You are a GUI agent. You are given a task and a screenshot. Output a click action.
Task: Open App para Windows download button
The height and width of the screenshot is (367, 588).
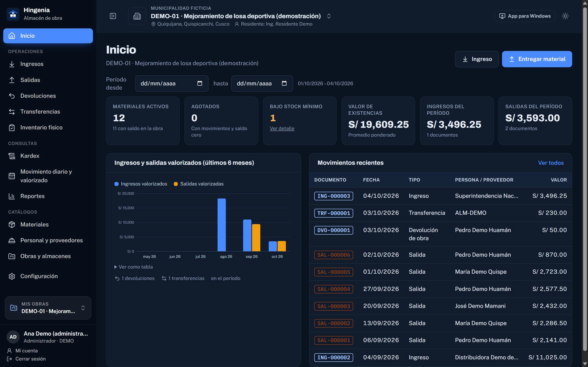[525, 16]
